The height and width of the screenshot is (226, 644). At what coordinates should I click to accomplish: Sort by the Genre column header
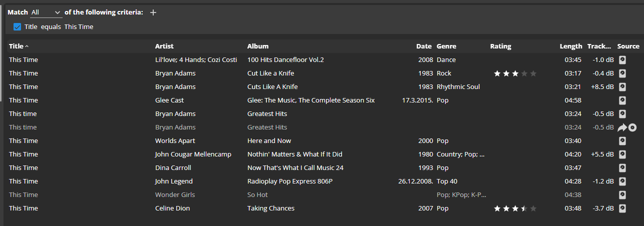pos(446,46)
